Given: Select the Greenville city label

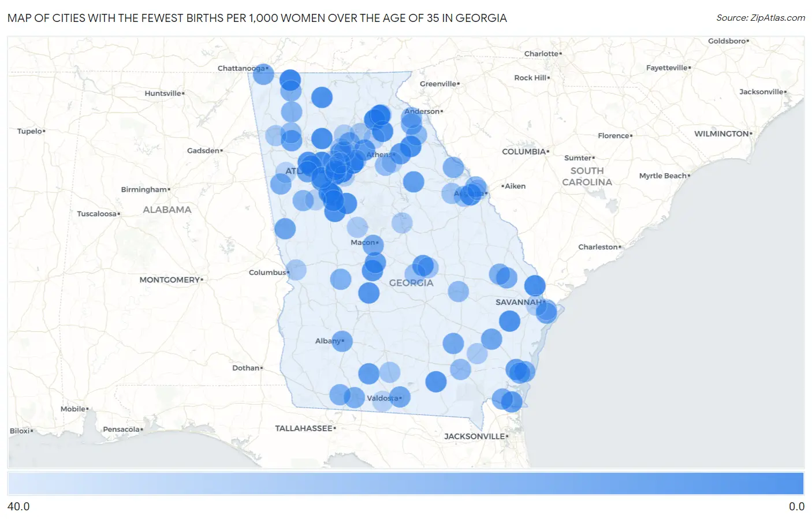Looking at the screenshot, I should coord(438,84).
